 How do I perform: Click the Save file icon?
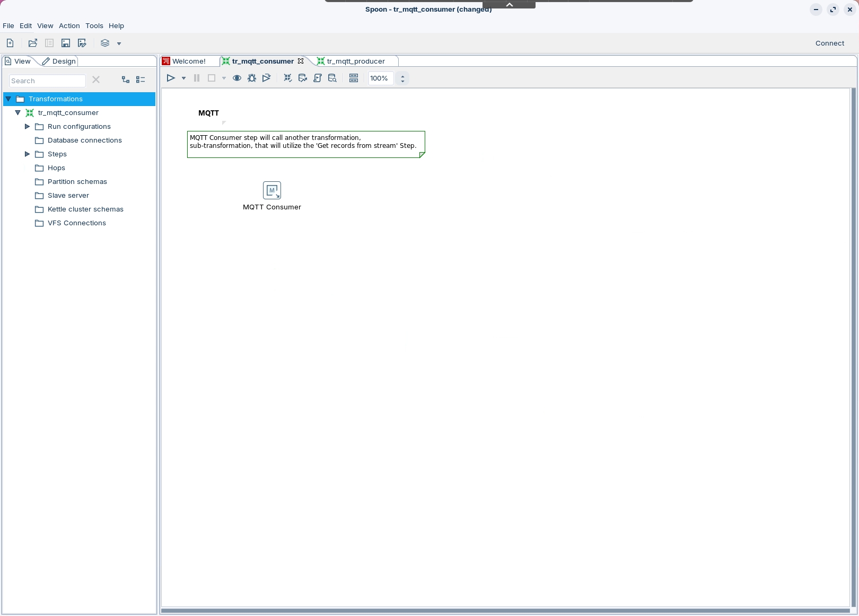click(x=66, y=43)
